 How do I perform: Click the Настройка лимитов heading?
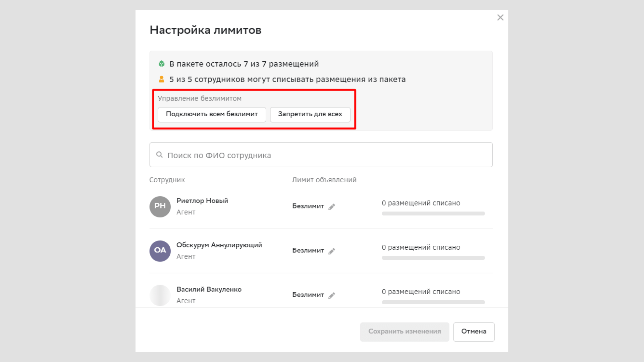tap(205, 30)
